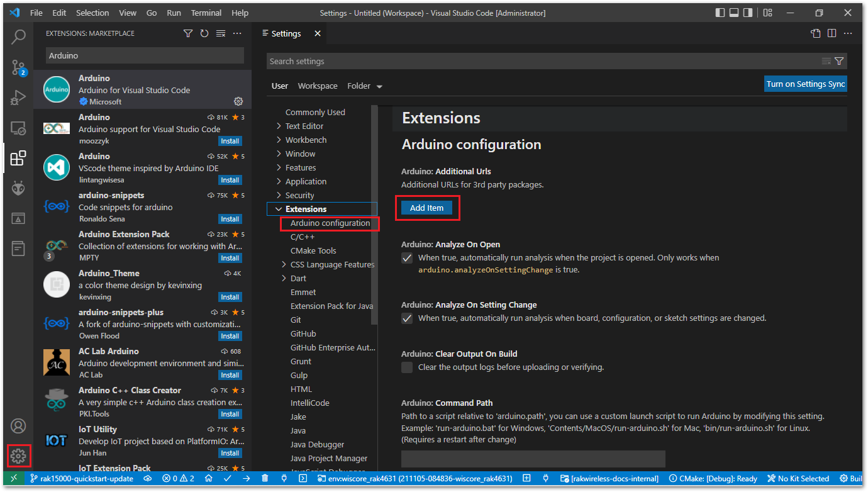
Task: Click extensions search box containing Arduino
Action: [x=145, y=55]
